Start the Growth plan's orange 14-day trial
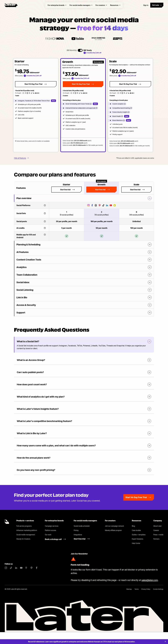Viewport: 168px width, 644px height. click(83, 84)
